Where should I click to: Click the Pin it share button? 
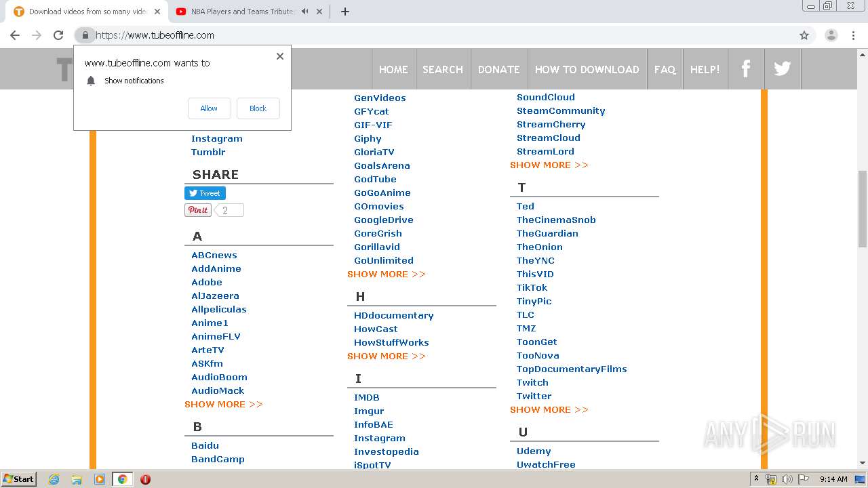point(198,210)
